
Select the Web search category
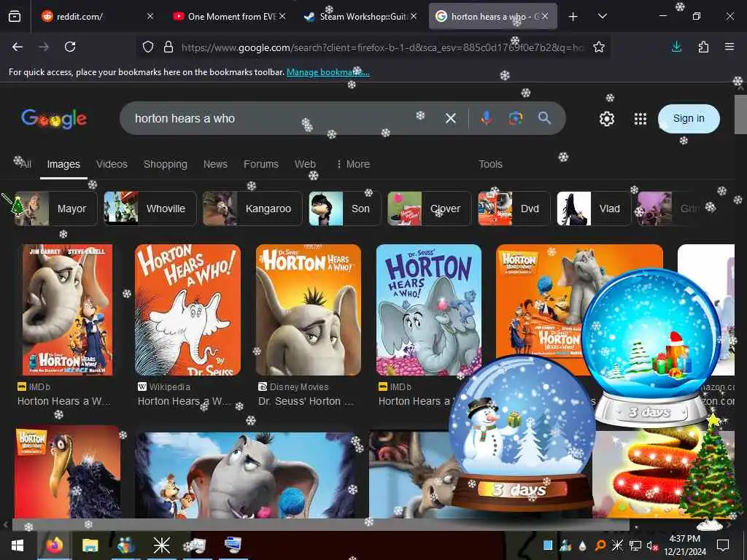305,164
